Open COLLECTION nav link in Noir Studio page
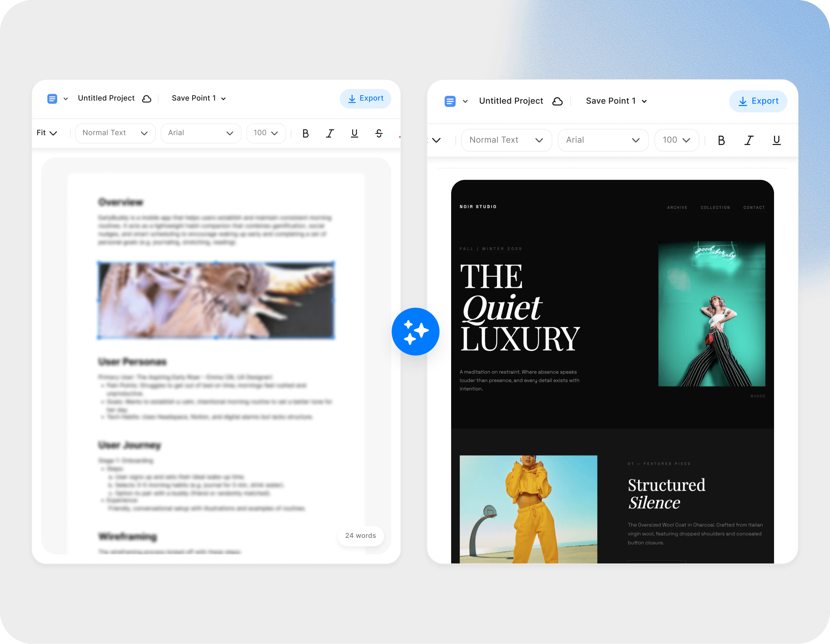The image size is (830, 644). [715, 207]
